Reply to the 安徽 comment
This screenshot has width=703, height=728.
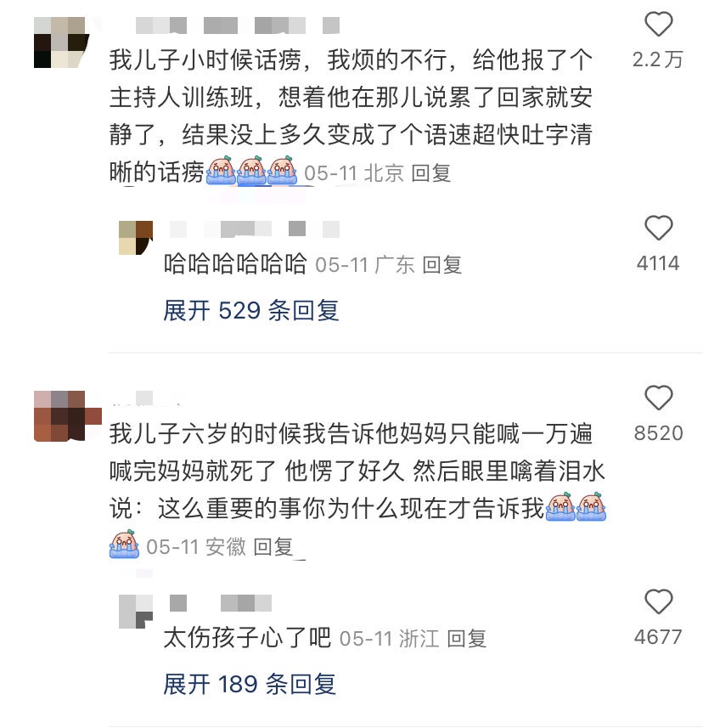click(x=273, y=546)
